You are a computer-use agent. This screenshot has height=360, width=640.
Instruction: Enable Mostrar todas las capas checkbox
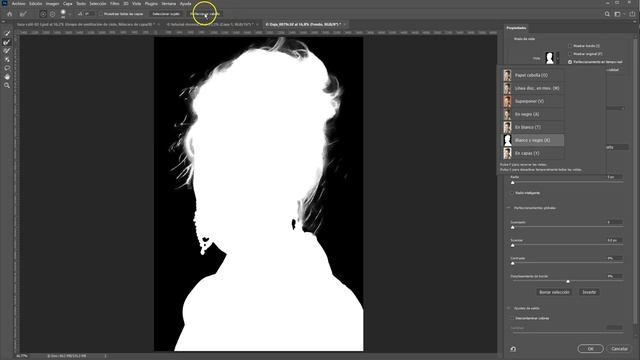(100, 14)
